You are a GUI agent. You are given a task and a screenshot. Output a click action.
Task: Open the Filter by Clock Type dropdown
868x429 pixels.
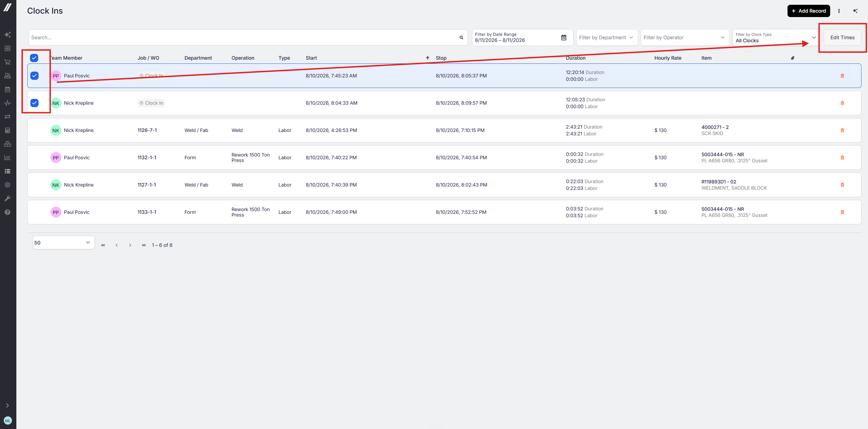click(x=776, y=38)
